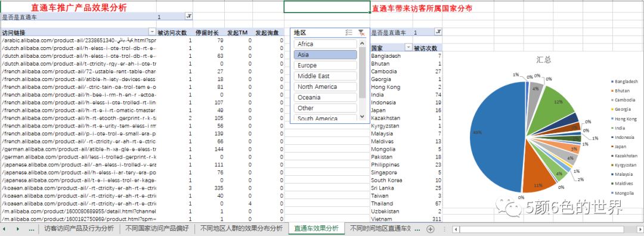The image size is (644, 236).
Task: Select the 335 dwell time cell
Action: click(208, 188)
